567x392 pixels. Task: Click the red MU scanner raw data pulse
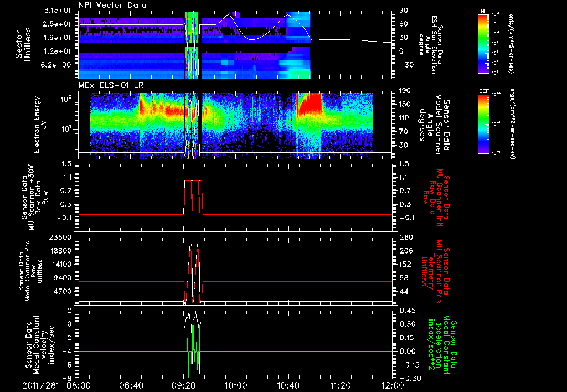pyautogui.click(x=193, y=198)
